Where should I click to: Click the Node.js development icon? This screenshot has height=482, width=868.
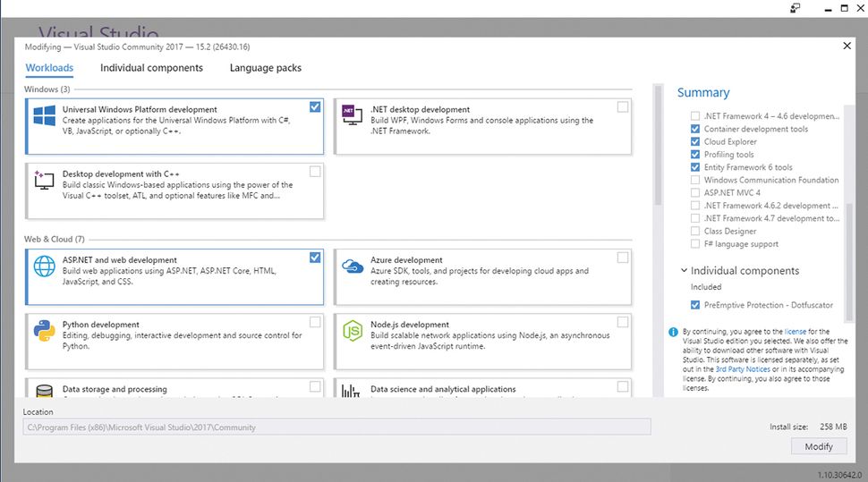pyautogui.click(x=352, y=331)
